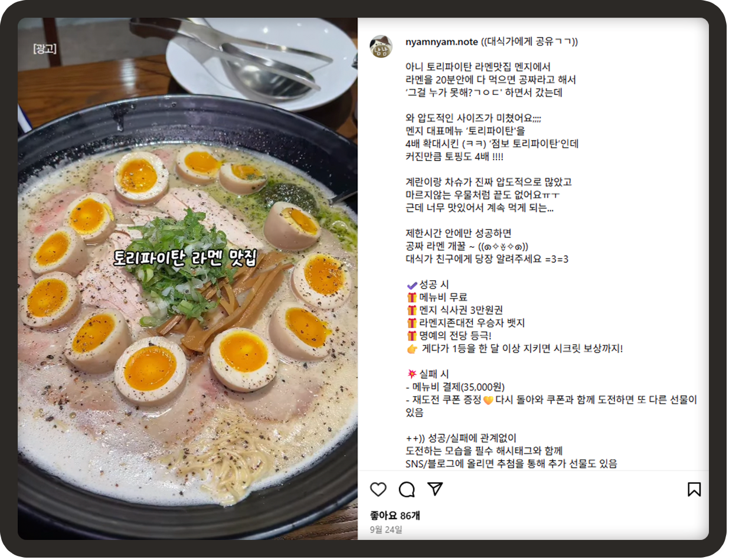The image size is (729, 560).
Task: Open comments via the speech bubble icon
Action: click(407, 489)
